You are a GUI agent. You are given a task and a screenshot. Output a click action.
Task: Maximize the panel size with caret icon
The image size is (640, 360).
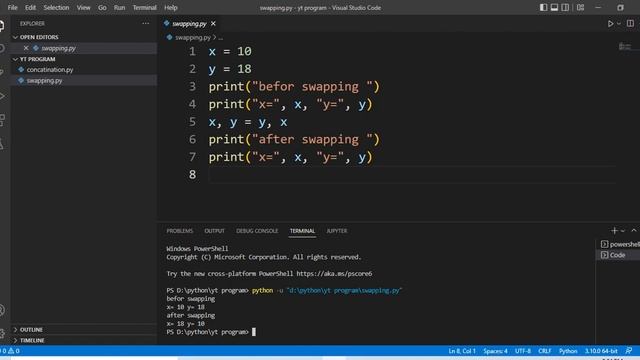click(x=633, y=231)
